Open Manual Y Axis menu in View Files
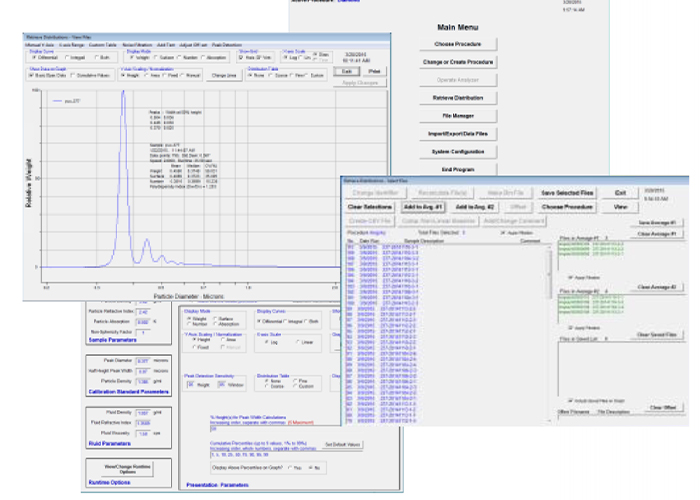The height and width of the screenshot is (500, 700). tap(40, 45)
